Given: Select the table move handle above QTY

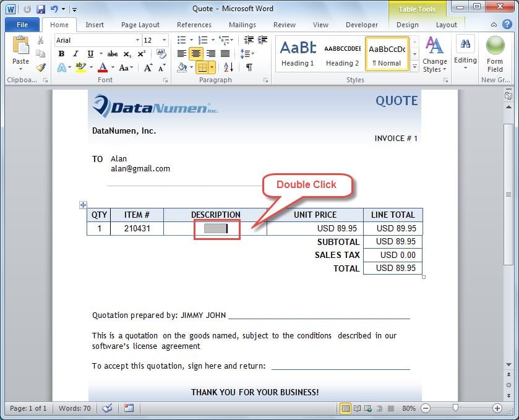Looking at the screenshot, I should coord(84,205).
